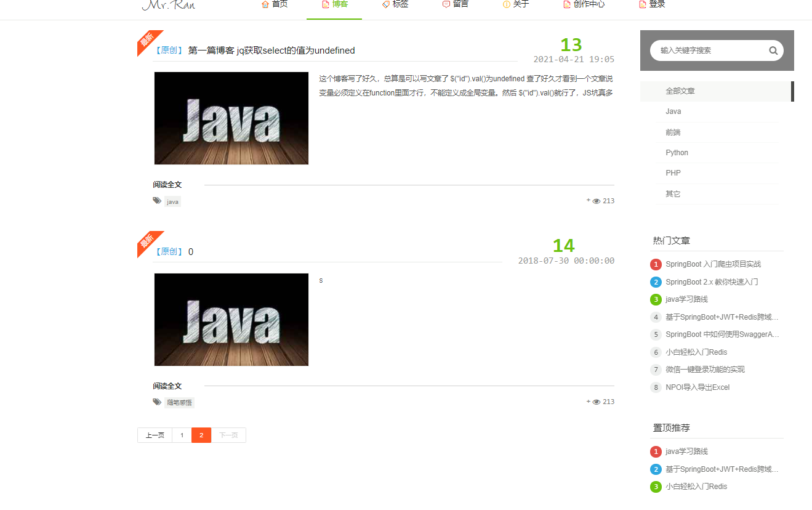This screenshot has height=510, width=812.
Task: Click the green number 14
Action: point(563,246)
